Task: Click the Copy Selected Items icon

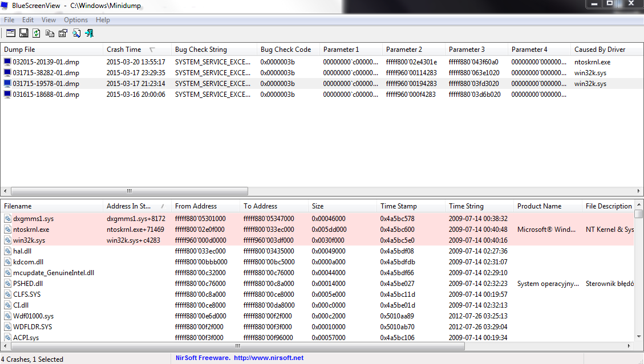Action: pos(50,33)
